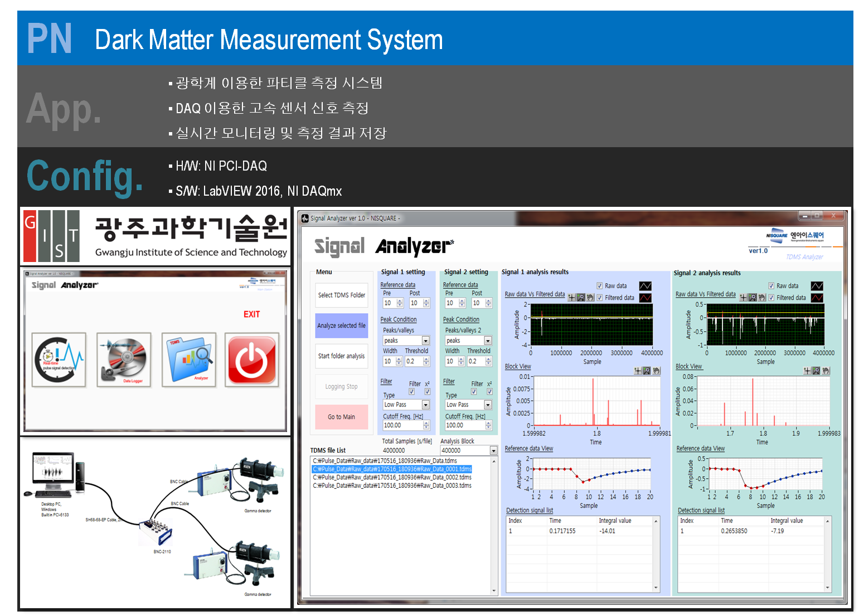859x616 pixels.
Task: Click the NISQUARE logo in analyzer header
Action: pos(795,236)
